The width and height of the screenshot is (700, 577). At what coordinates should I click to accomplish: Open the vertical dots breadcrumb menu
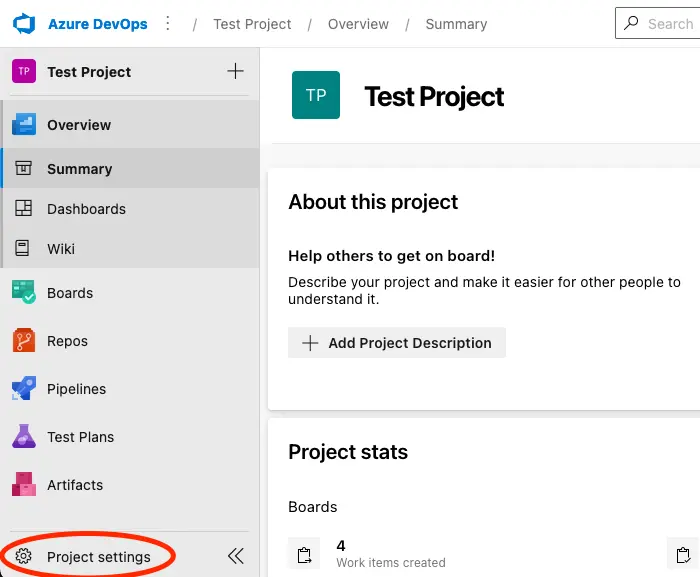(x=168, y=23)
